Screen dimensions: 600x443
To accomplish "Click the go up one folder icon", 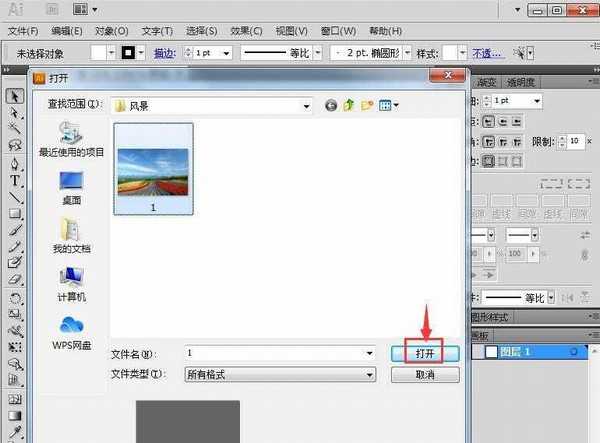I will point(349,105).
